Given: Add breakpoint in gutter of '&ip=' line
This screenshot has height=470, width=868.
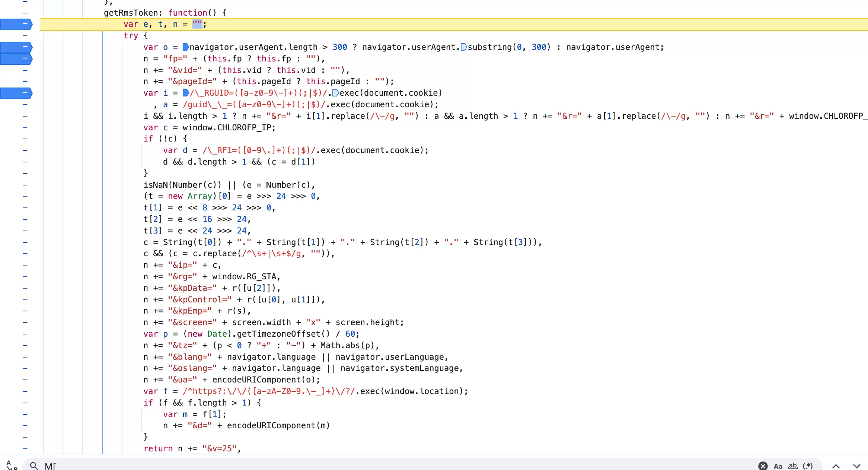Looking at the screenshot, I should point(25,265).
